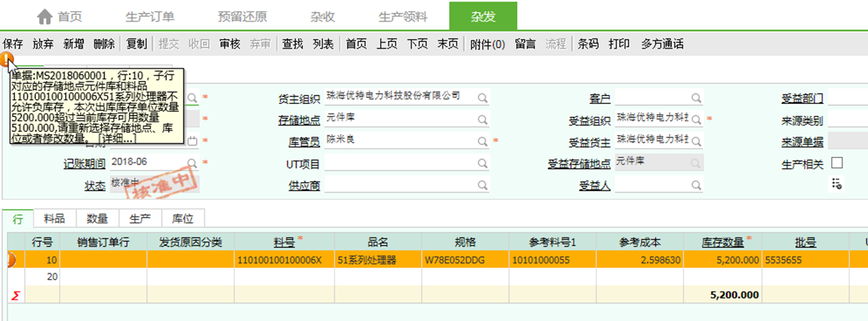868x321 pixels.
Task: Open the 附件(0) attachments button
Action: (x=488, y=44)
